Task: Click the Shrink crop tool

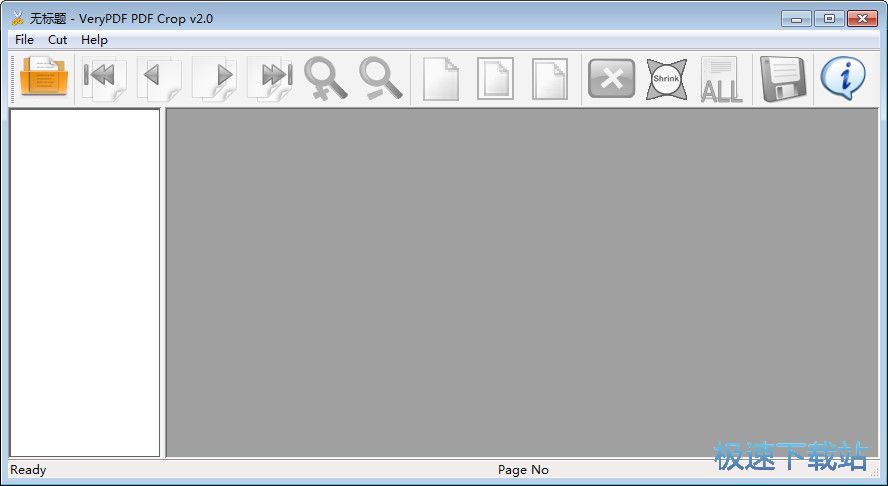Action: [x=666, y=79]
